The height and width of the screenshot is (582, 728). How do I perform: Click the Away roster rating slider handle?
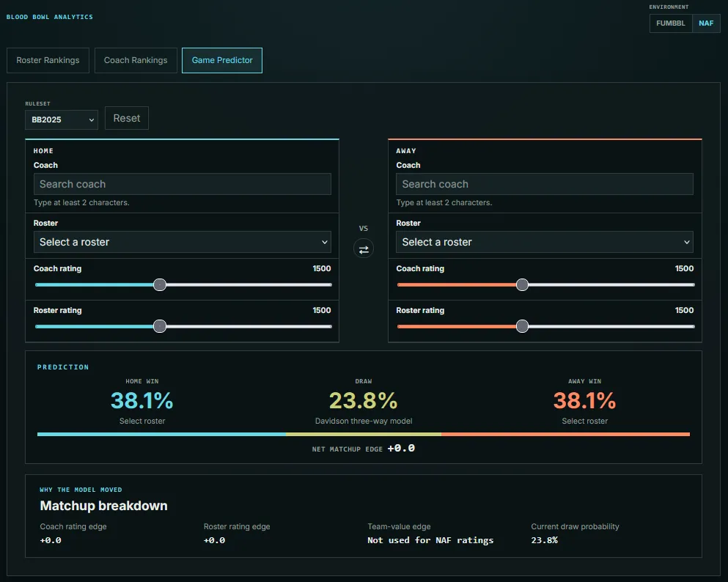tap(522, 326)
